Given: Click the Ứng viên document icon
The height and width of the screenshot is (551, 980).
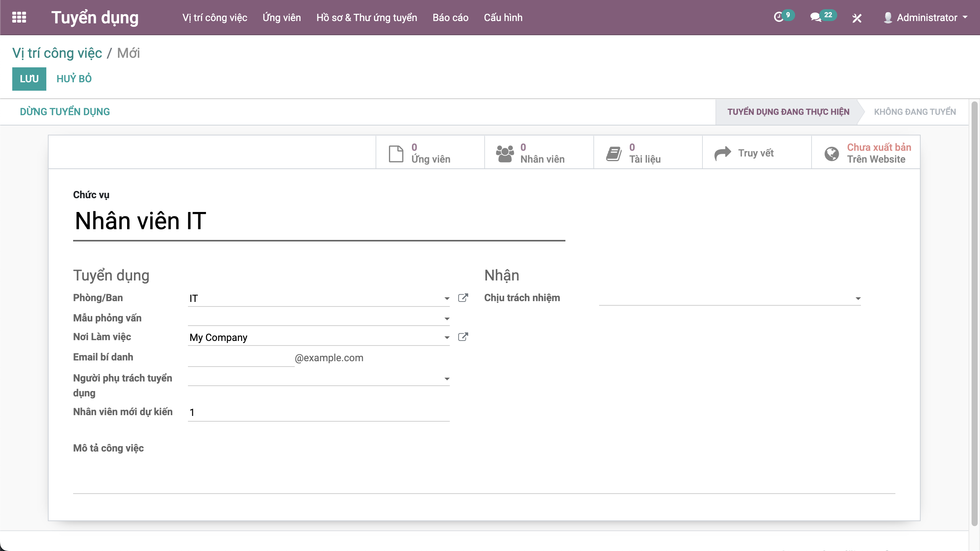Looking at the screenshot, I should (x=396, y=153).
